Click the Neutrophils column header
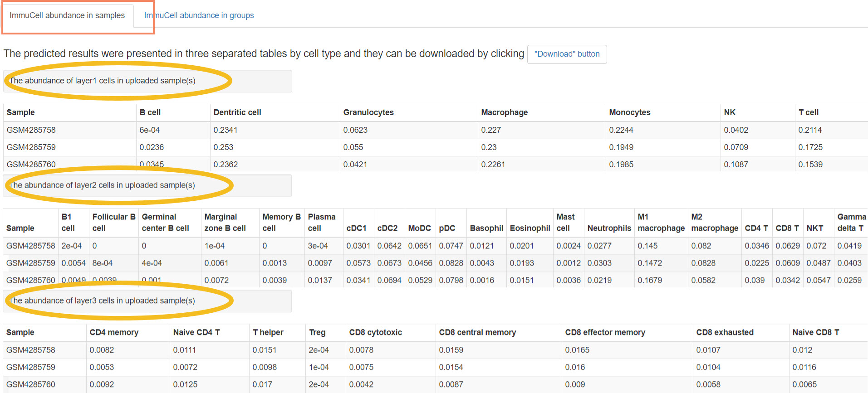868x393 pixels. click(x=609, y=228)
